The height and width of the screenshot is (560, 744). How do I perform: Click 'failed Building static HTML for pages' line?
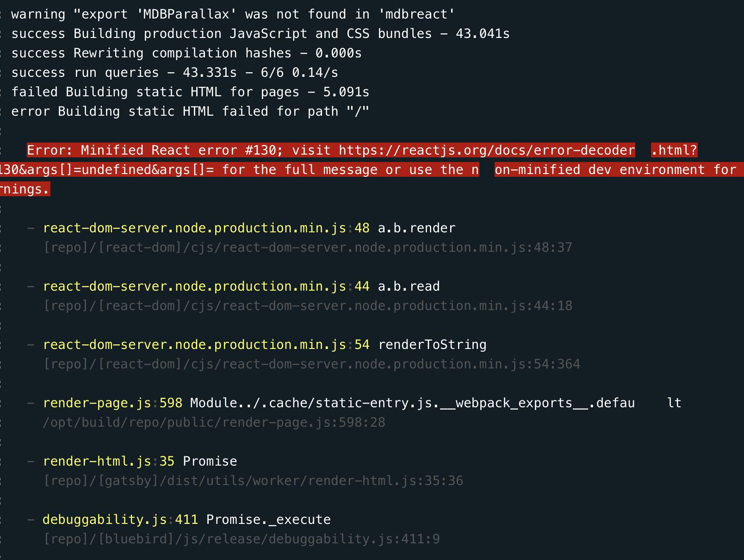point(190,92)
